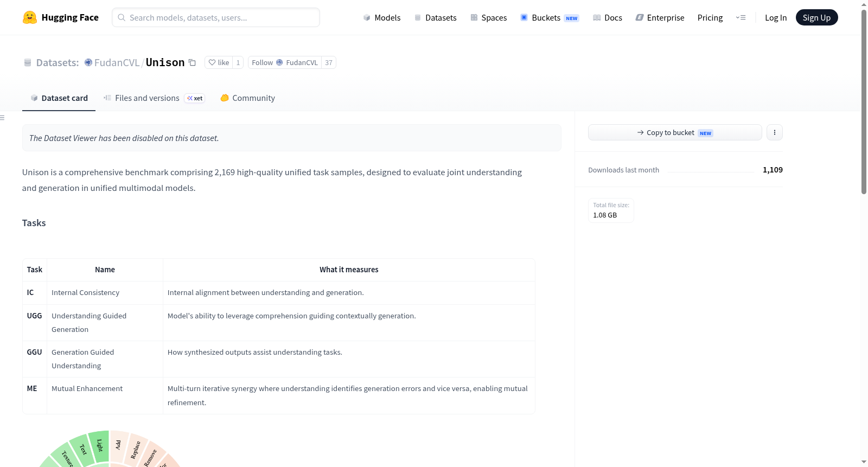Open Datasets in top navigation
The height and width of the screenshot is (467, 868).
[x=436, y=17]
